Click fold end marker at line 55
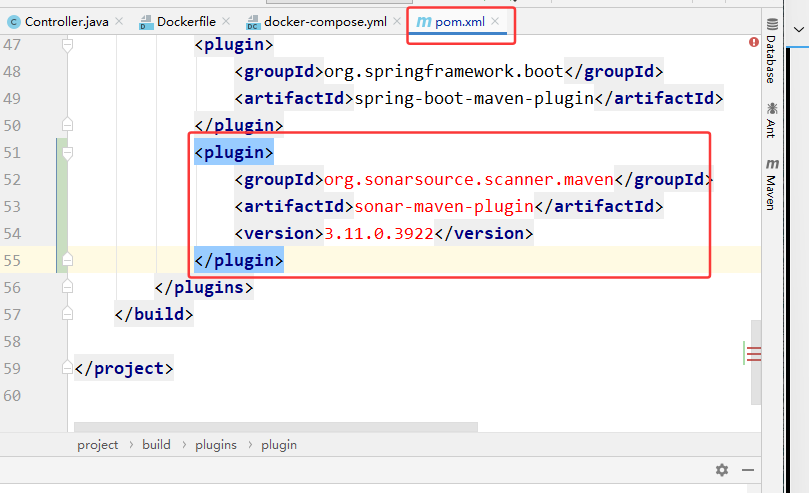This screenshot has width=809, height=493. click(67, 260)
